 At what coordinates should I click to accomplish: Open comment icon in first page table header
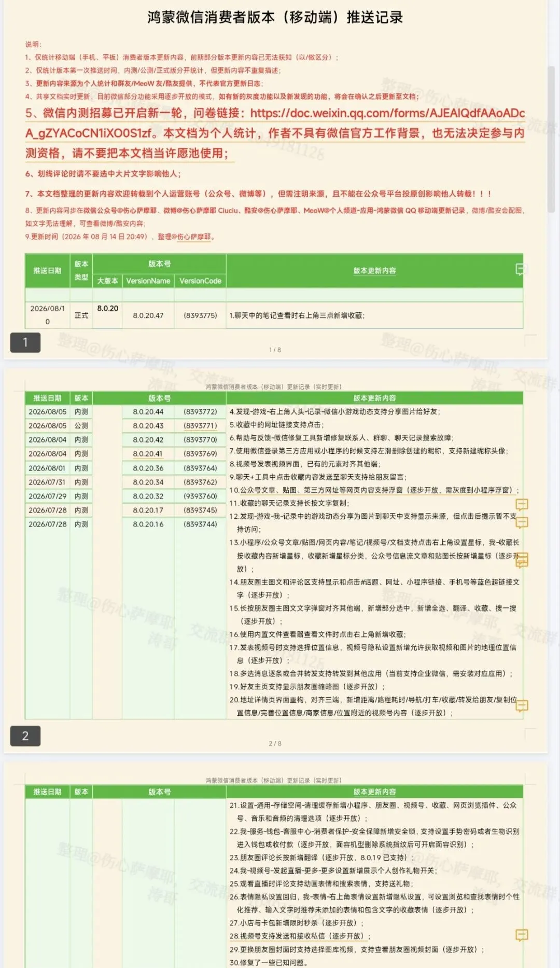point(521,269)
